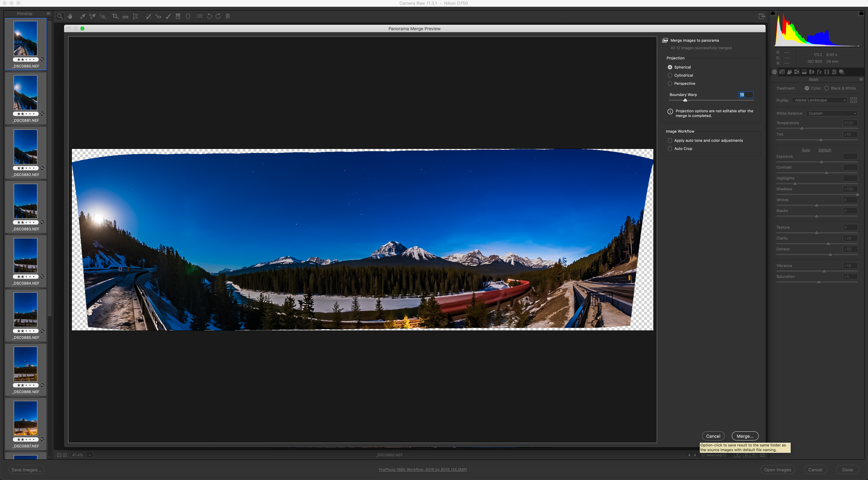Screen dimensions: 868x480
Task: Enable apply auto tone and color adjustments
Action: tap(670, 141)
